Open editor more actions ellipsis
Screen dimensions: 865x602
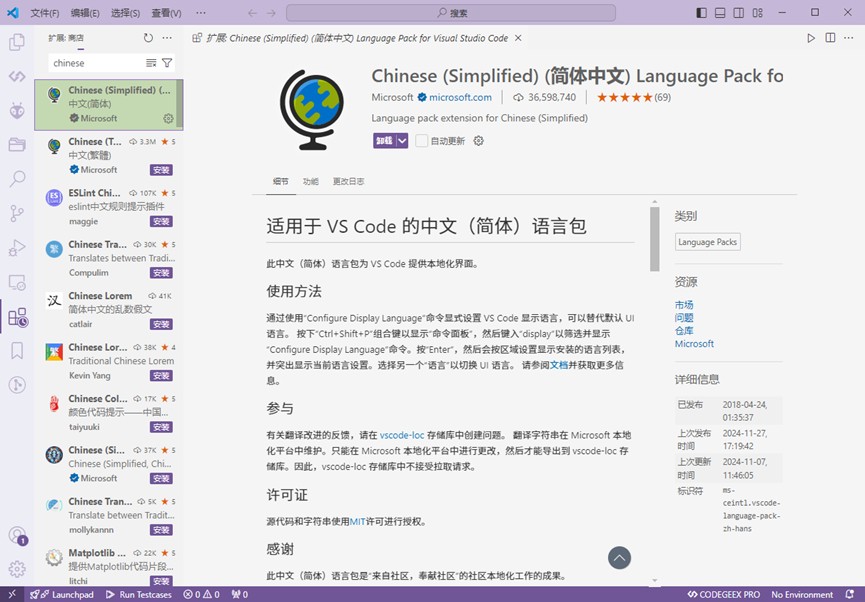coord(848,38)
